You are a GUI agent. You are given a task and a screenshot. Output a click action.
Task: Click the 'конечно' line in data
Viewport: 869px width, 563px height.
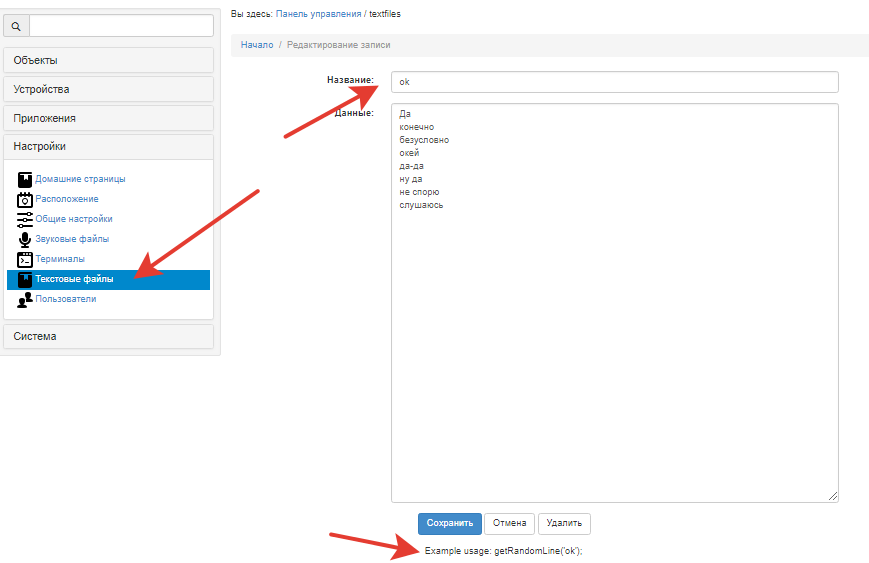(417, 127)
